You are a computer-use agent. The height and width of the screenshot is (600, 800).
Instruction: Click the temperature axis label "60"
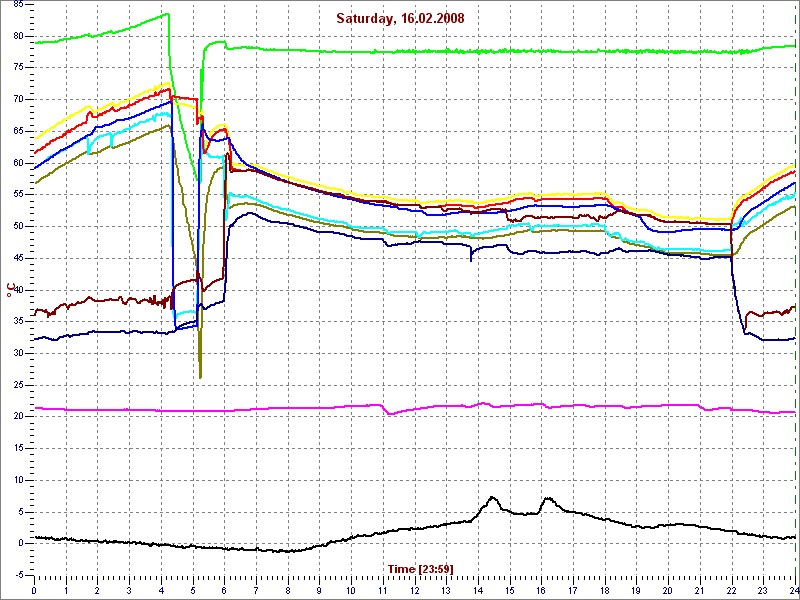(x=18, y=163)
